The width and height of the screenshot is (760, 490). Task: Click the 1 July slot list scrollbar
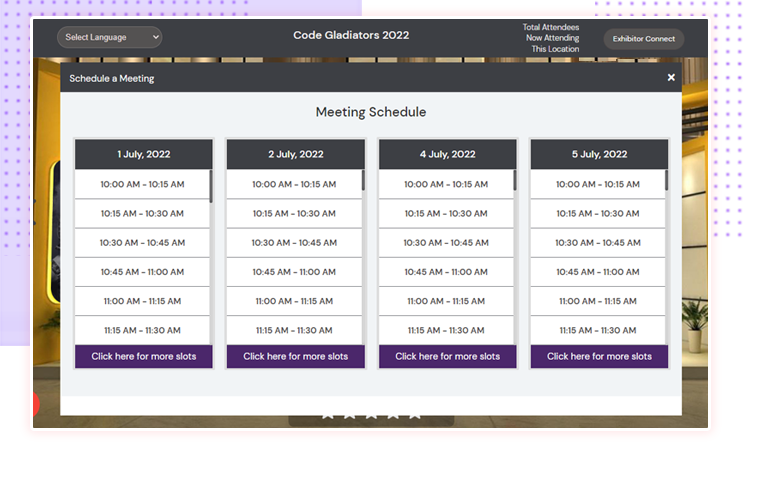pos(211,187)
